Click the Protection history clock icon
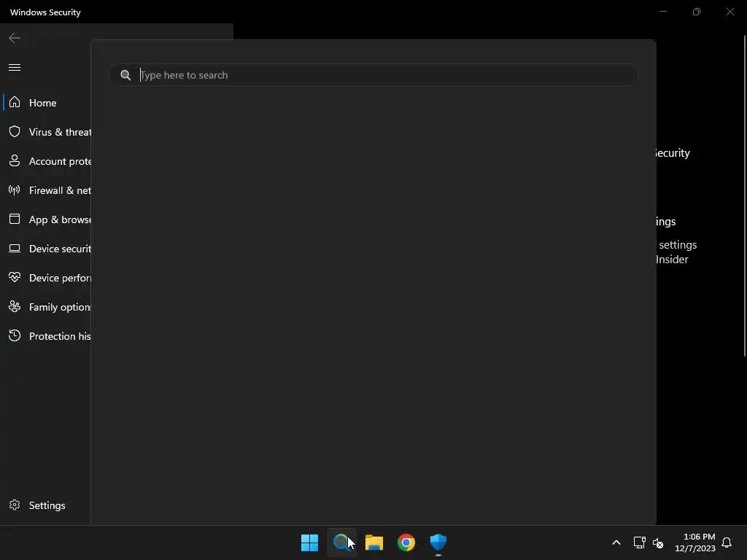The height and width of the screenshot is (560, 747). 15,335
